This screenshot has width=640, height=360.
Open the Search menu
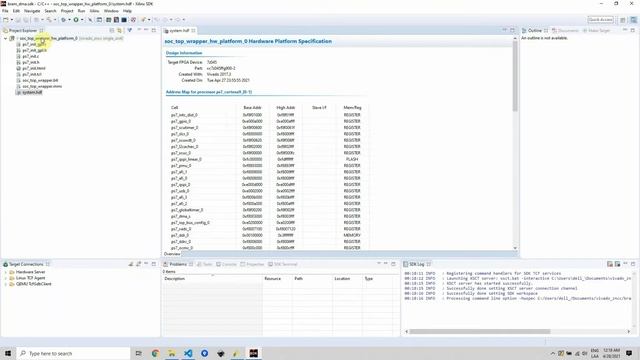point(50,11)
